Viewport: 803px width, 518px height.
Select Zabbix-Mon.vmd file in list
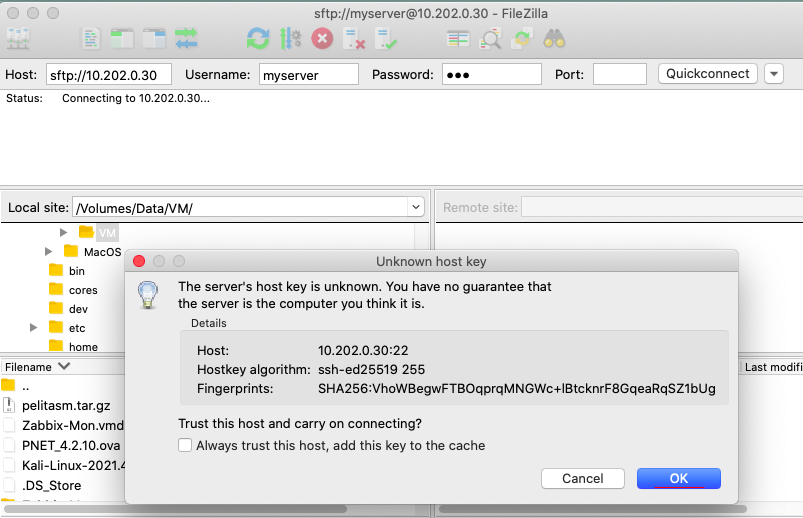(73, 425)
